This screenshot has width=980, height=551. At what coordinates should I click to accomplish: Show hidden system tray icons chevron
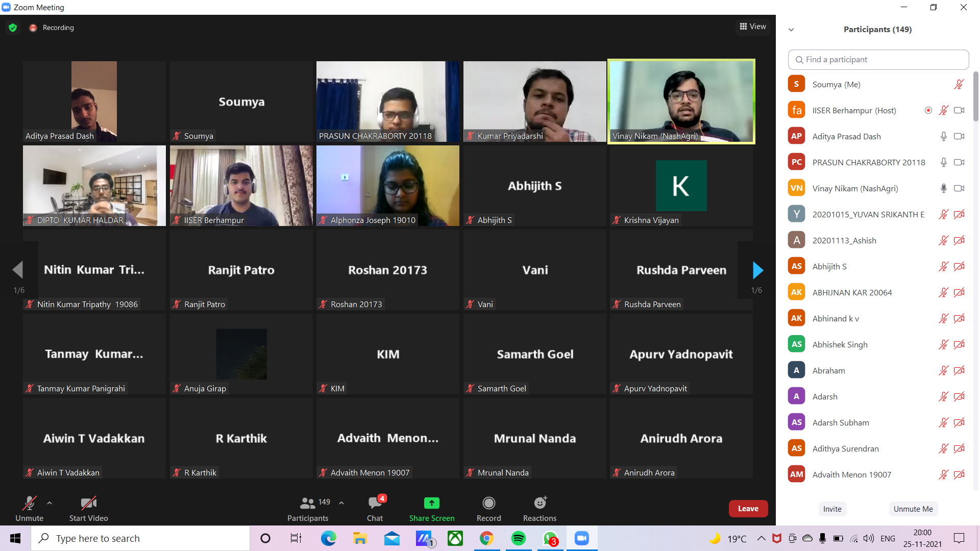(x=761, y=538)
